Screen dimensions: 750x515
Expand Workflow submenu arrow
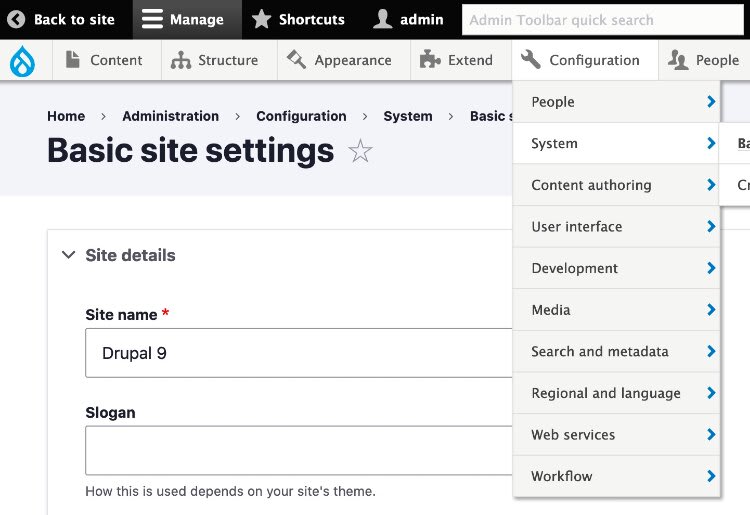711,476
